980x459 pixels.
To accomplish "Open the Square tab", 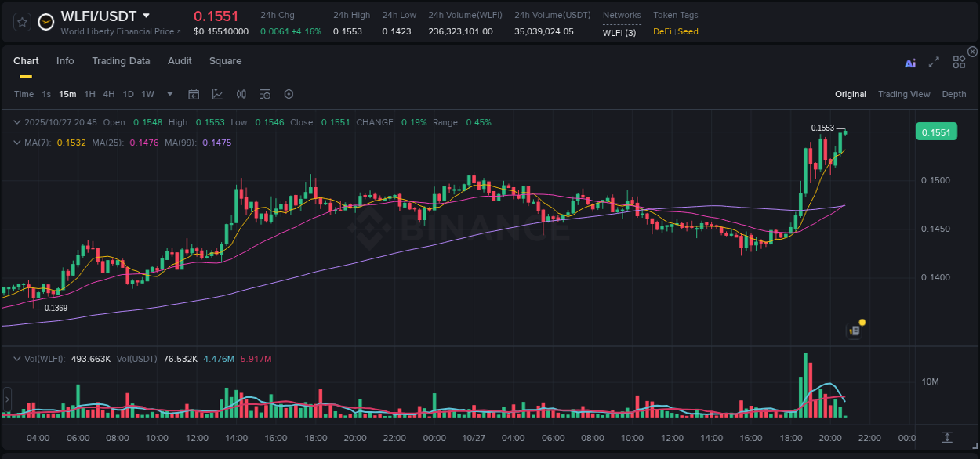I will [x=225, y=61].
